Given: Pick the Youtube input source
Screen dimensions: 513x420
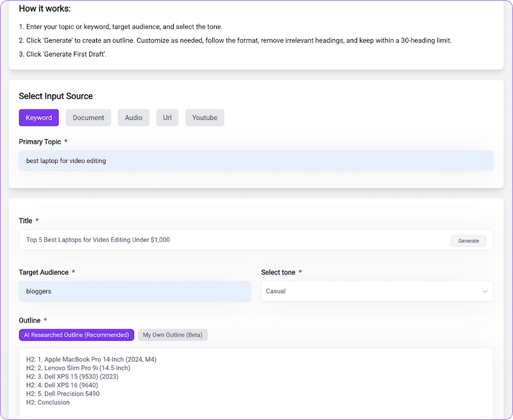Looking at the screenshot, I should [x=205, y=118].
